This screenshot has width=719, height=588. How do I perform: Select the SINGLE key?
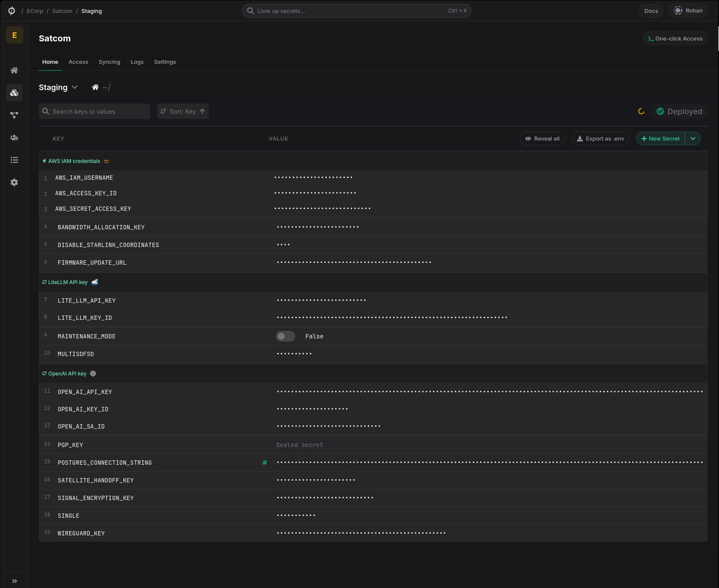pos(69,516)
